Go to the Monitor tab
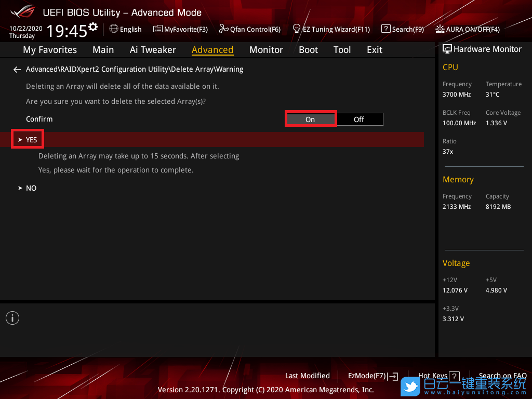The image size is (532, 399). point(266,50)
